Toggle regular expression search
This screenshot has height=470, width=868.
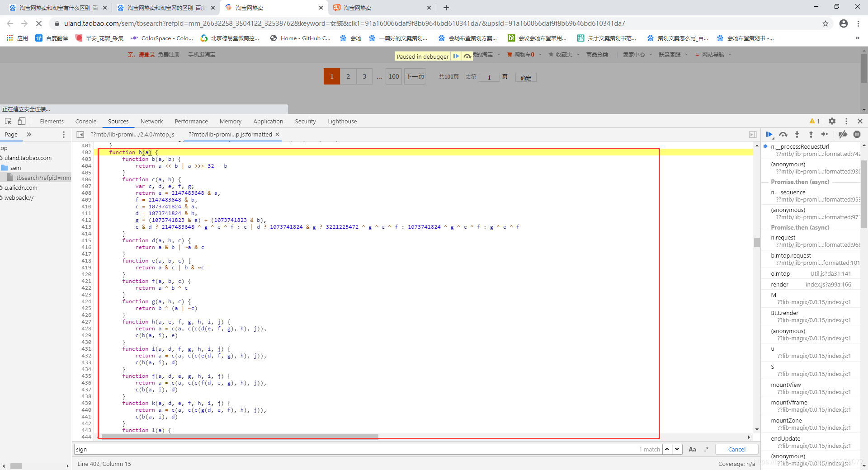706,449
